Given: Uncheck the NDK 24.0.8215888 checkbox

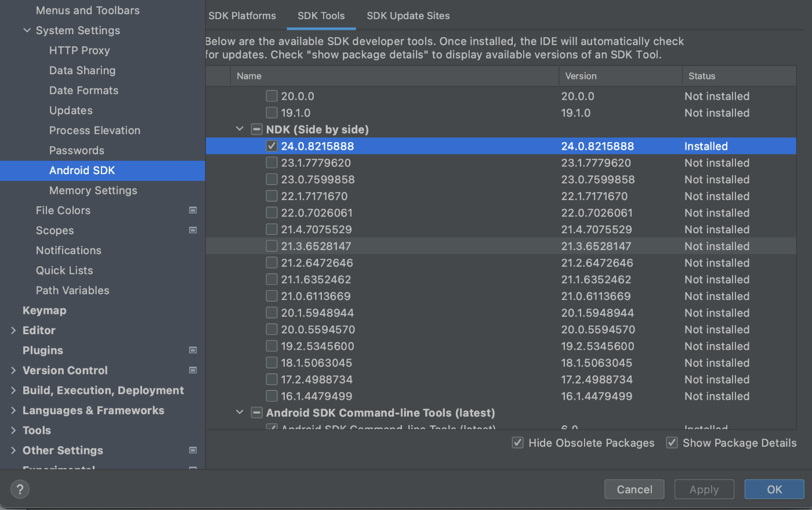Looking at the screenshot, I should tap(271, 146).
